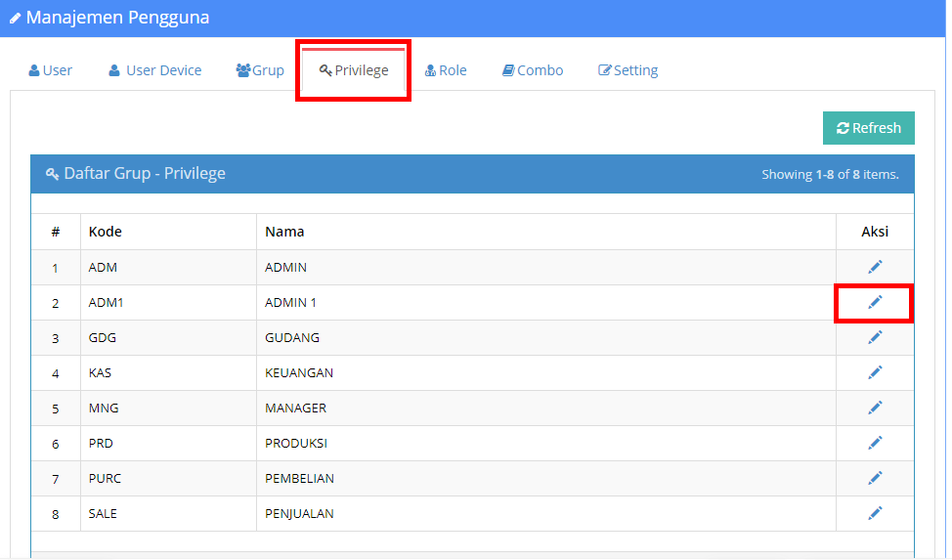Select the SALE code cell

click(x=168, y=514)
